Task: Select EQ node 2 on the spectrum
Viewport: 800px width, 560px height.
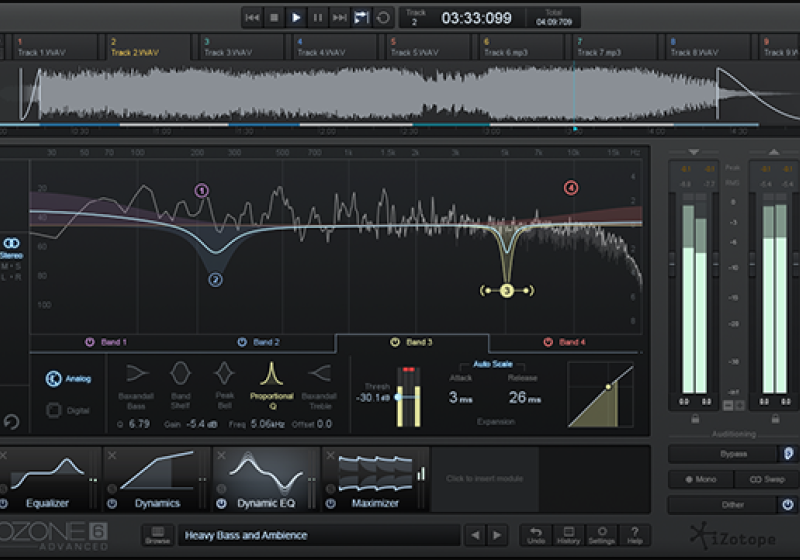Action: 215,279
